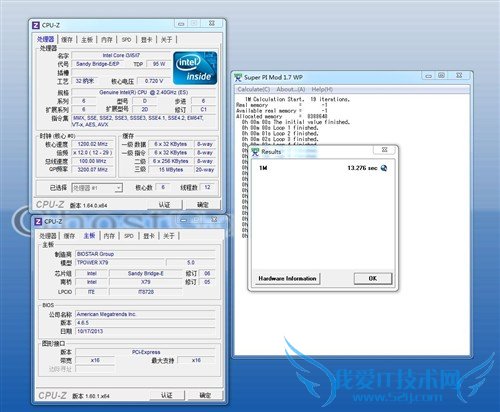The height and width of the screenshot is (412, 500).
Task: Click the instruction set list MMX, SSE, SSE2
Action: pos(144,121)
